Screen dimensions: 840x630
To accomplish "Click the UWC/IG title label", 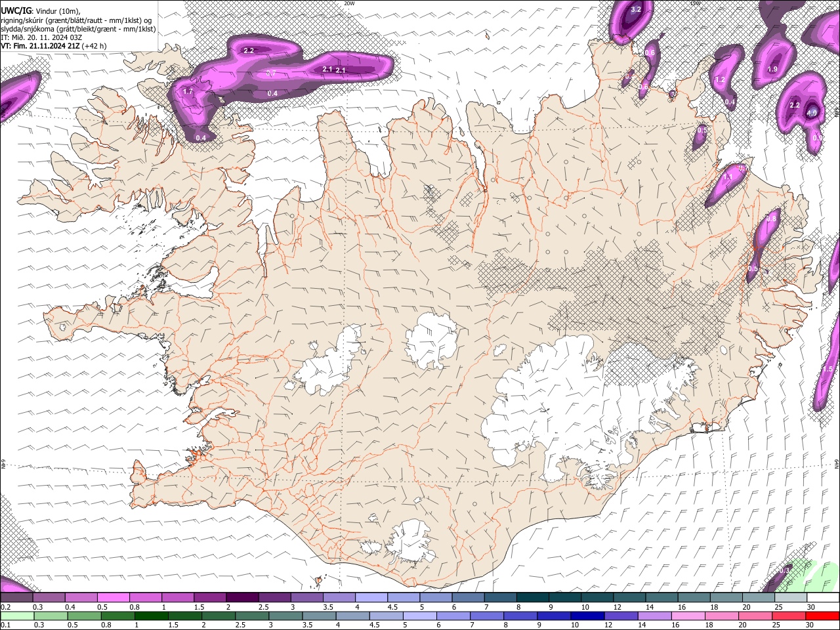I will [x=16, y=10].
